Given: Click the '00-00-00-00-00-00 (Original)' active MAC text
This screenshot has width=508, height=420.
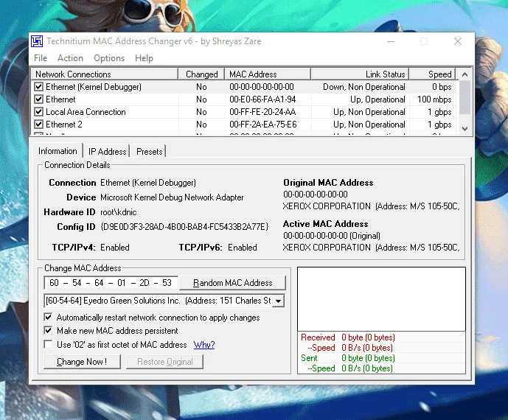Looking at the screenshot, I should tap(332, 236).
